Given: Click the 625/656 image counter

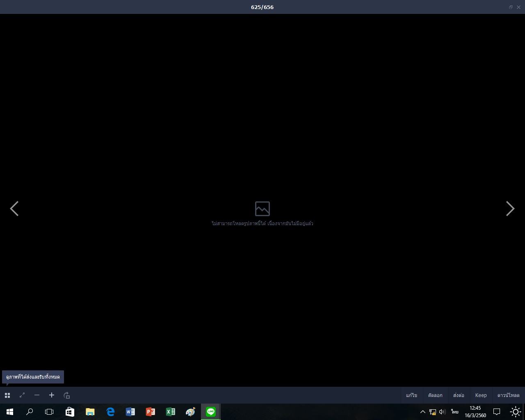Looking at the screenshot, I should pos(262,7).
